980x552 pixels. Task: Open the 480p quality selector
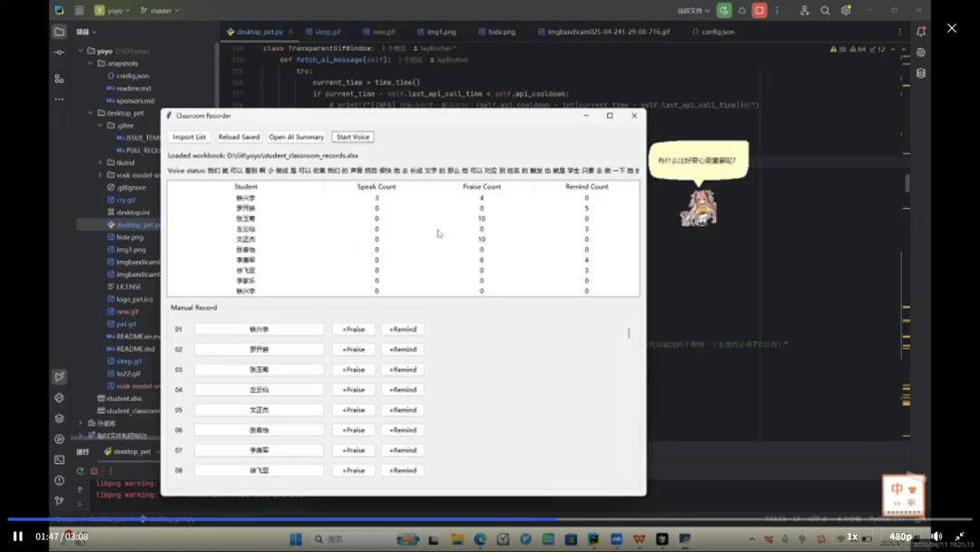[900, 537]
